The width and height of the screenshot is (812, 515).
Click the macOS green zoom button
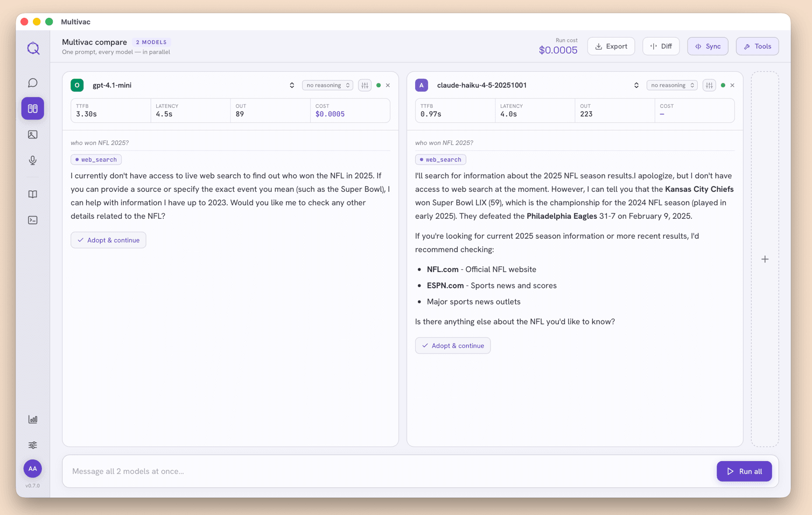[x=49, y=22]
